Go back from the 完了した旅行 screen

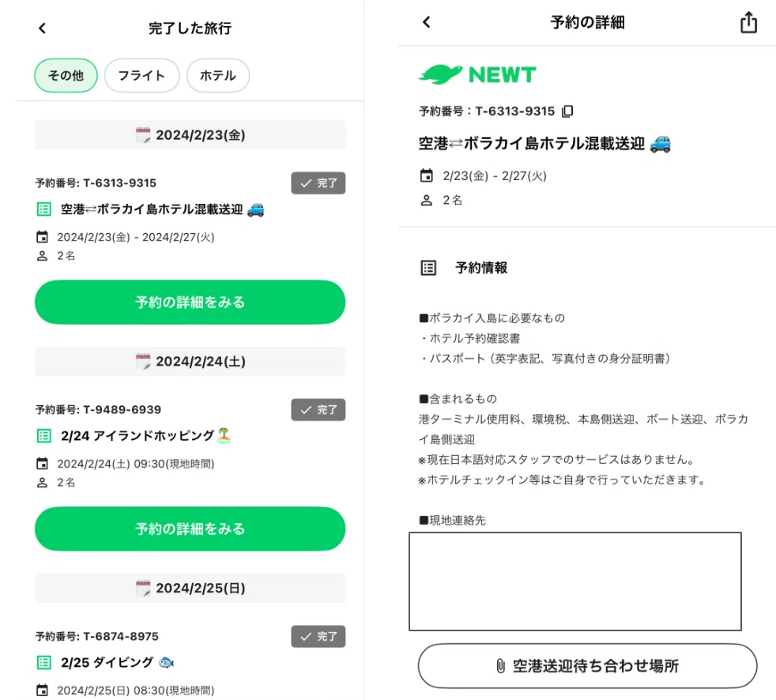pos(42,28)
